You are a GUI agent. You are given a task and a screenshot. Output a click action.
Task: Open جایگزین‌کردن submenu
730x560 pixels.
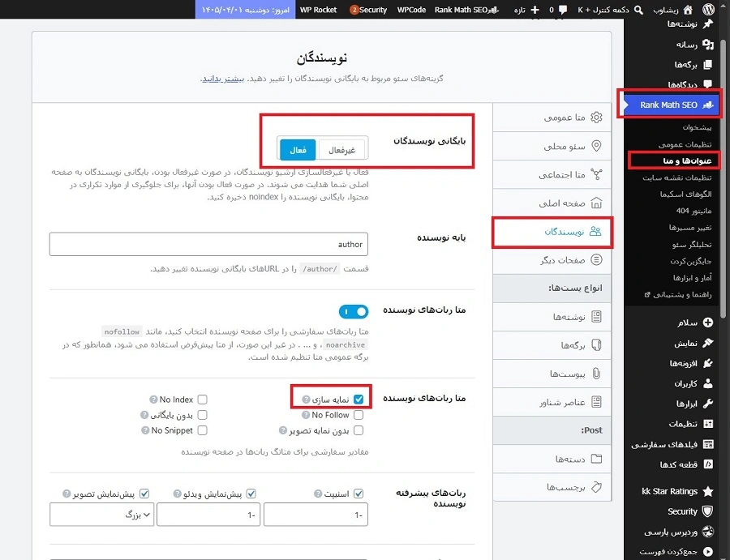pos(691,261)
